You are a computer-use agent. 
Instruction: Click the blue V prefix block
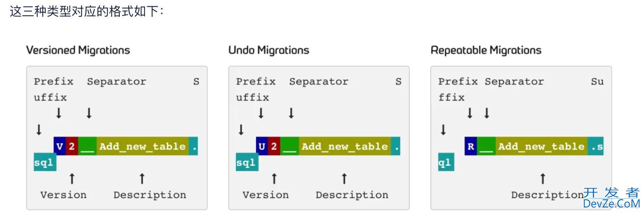59,147
